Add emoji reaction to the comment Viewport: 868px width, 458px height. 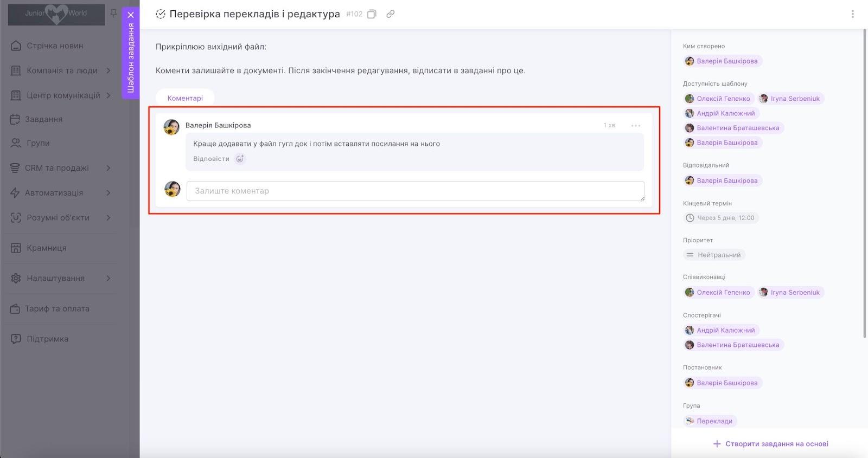click(x=240, y=159)
